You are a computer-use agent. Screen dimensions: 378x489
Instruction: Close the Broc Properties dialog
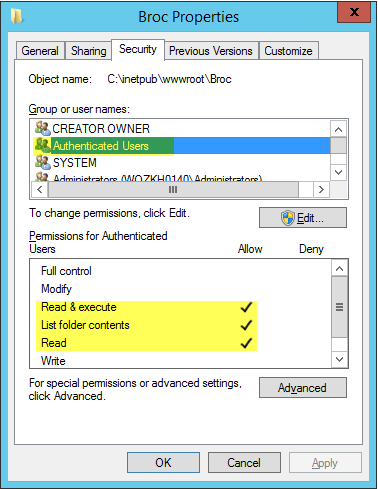pyautogui.click(x=354, y=13)
